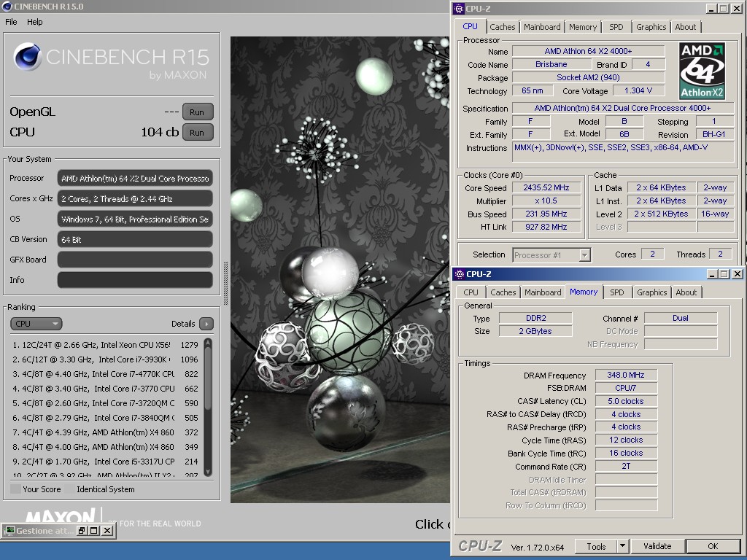The width and height of the screenshot is (747, 560).
Task: Open the CPU ranking type dropdown
Action: (36, 324)
